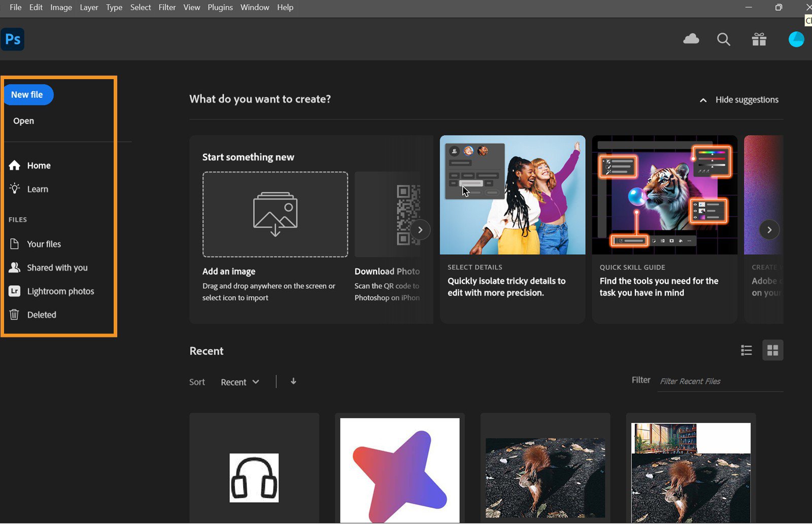
Task: Open the Creative Cloud sync icon
Action: (x=691, y=39)
